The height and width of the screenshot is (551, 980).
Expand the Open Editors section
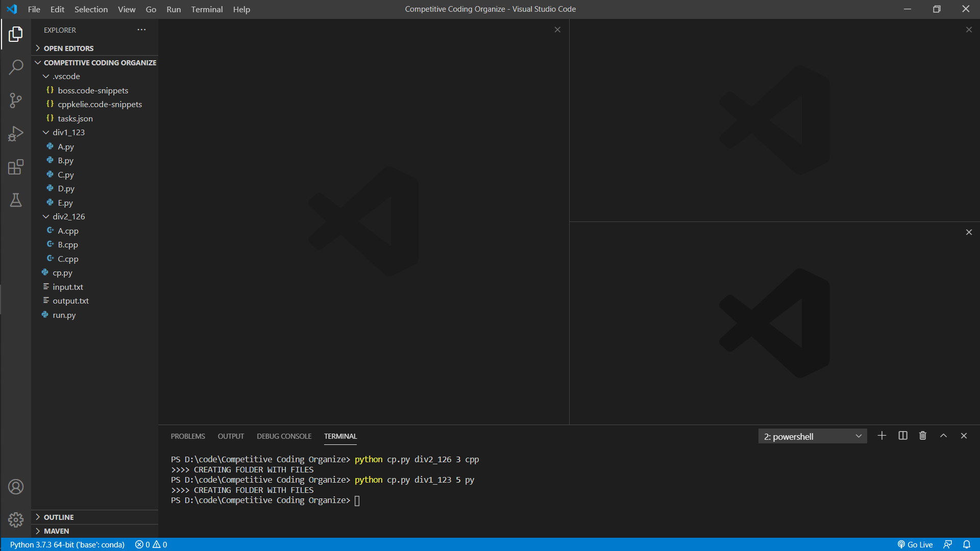click(x=95, y=48)
